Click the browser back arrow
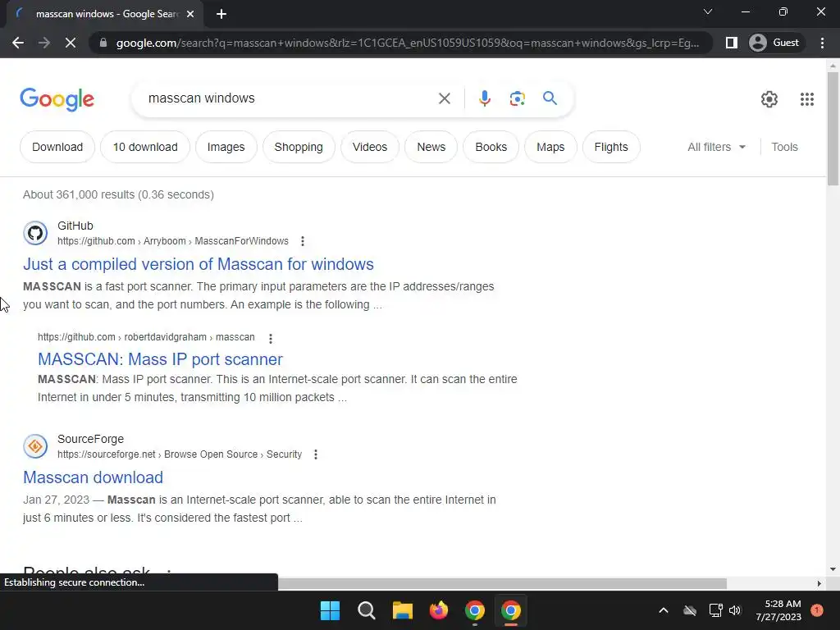The width and height of the screenshot is (840, 630). click(x=18, y=43)
